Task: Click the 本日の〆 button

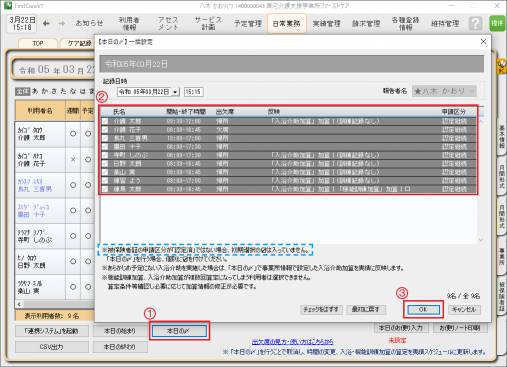Action: click(x=179, y=331)
